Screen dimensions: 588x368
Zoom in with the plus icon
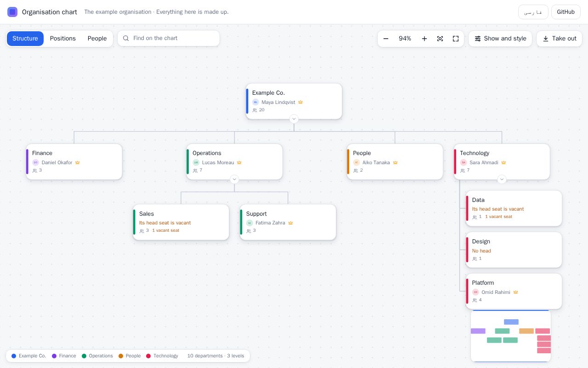[424, 39]
